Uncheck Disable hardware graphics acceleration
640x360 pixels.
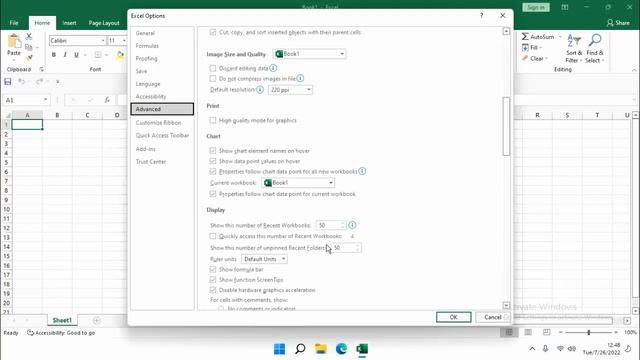pyautogui.click(x=213, y=290)
